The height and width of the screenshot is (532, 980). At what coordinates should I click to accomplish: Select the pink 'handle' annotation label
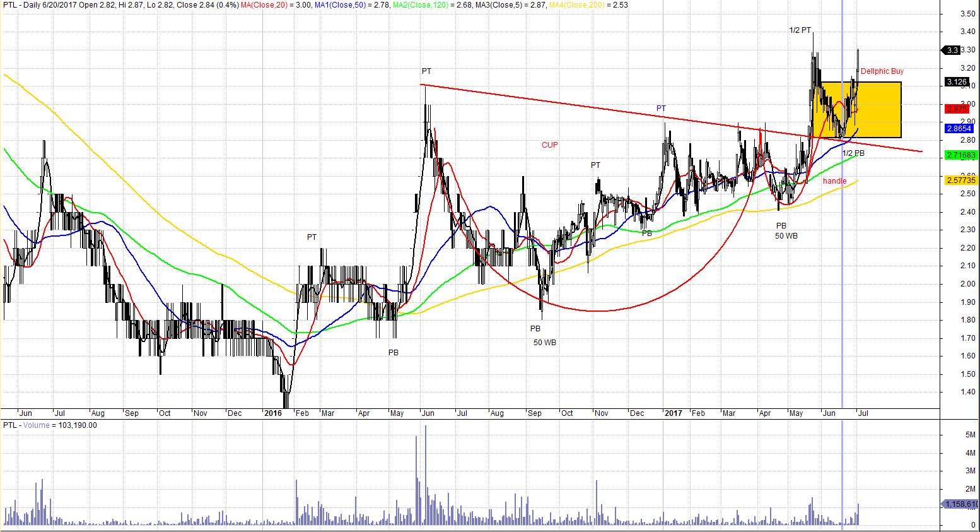[834, 181]
